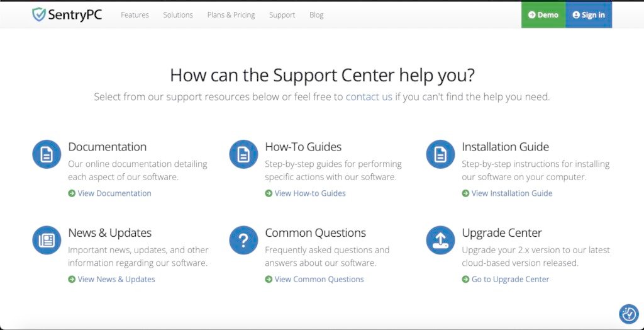Click the blue Documentation page icon
The width and height of the screenshot is (644, 330).
point(47,154)
